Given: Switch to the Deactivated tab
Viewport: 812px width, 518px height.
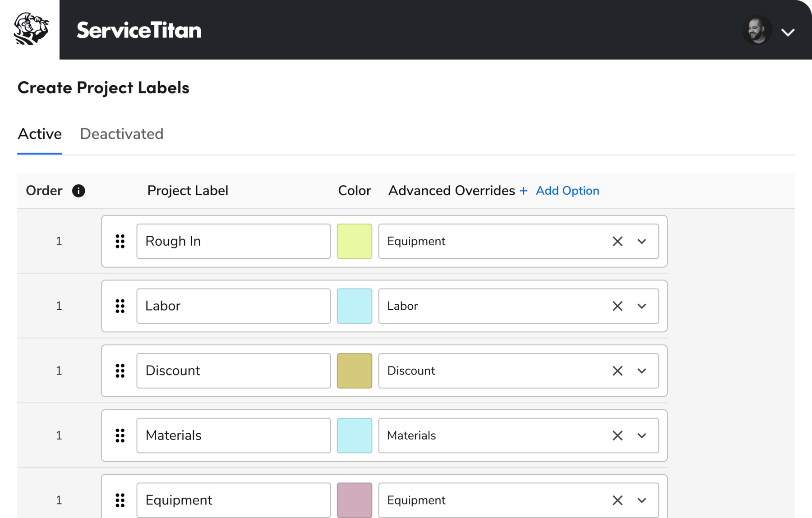Looking at the screenshot, I should tap(121, 134).
